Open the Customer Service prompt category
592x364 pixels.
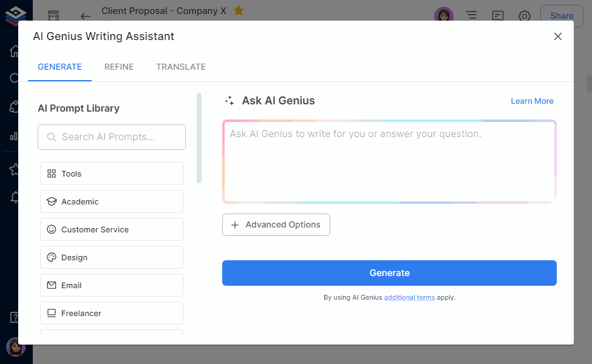[111, 229]
